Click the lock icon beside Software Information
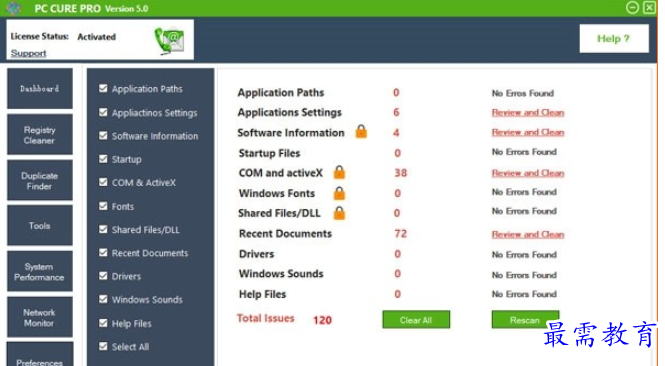The width and height of the screenshot is (665, 366). pos(361,132)
